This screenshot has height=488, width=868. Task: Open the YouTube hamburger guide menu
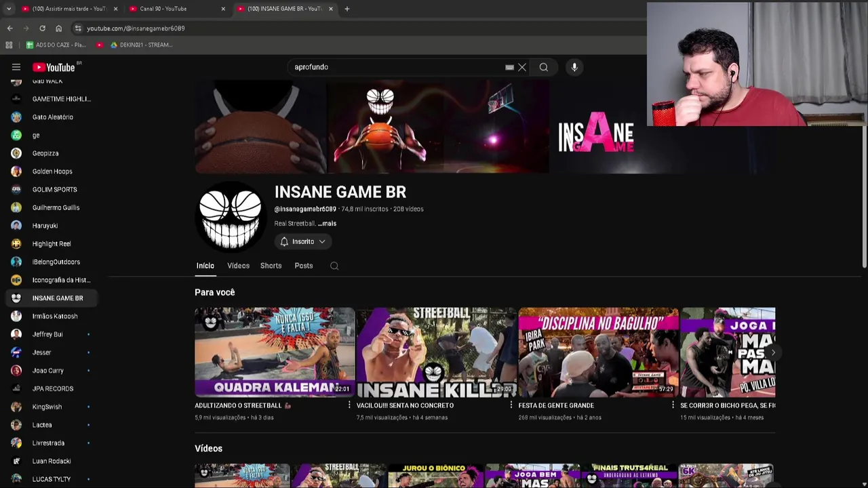[x=16, y=67]
